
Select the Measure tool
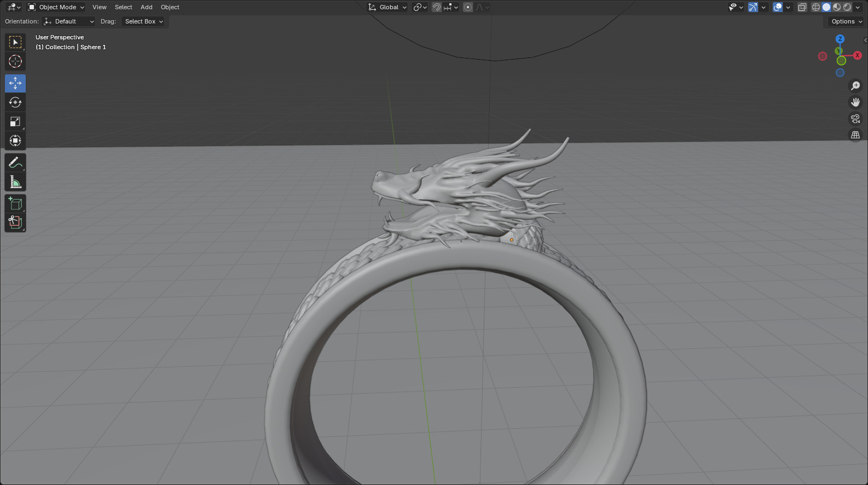[x=15, y=182]
